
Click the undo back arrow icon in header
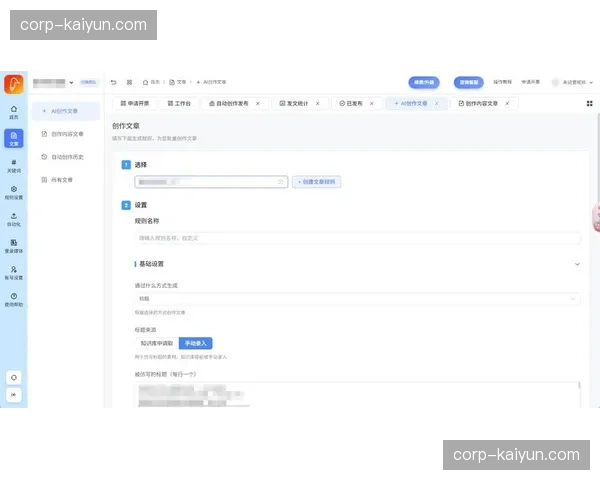click(x=113, y=82)
